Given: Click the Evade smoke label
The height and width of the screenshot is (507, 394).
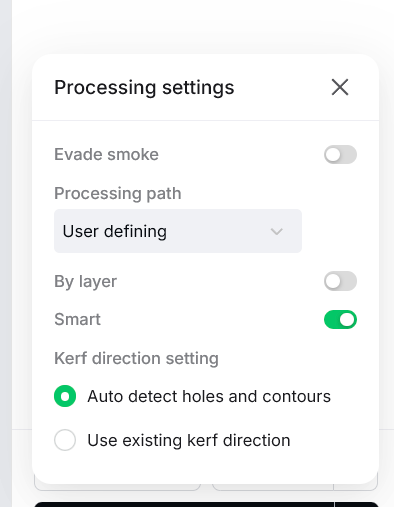Looking at the screenshot, I should (x=106, y=154).
